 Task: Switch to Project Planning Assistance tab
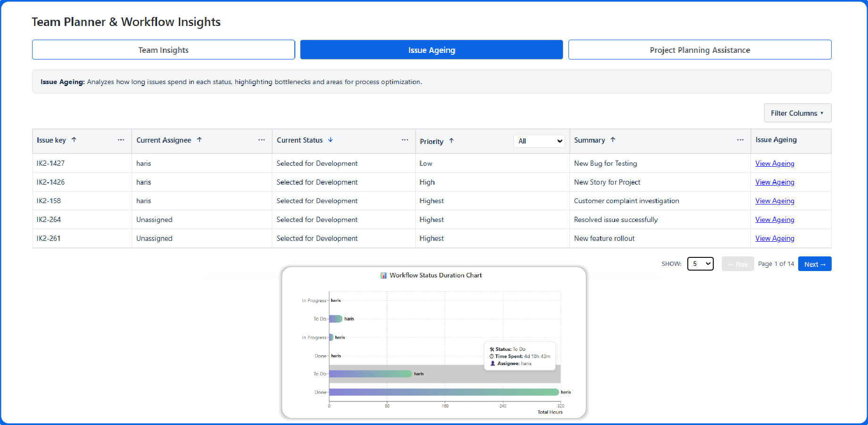click(x=700, y=50)
